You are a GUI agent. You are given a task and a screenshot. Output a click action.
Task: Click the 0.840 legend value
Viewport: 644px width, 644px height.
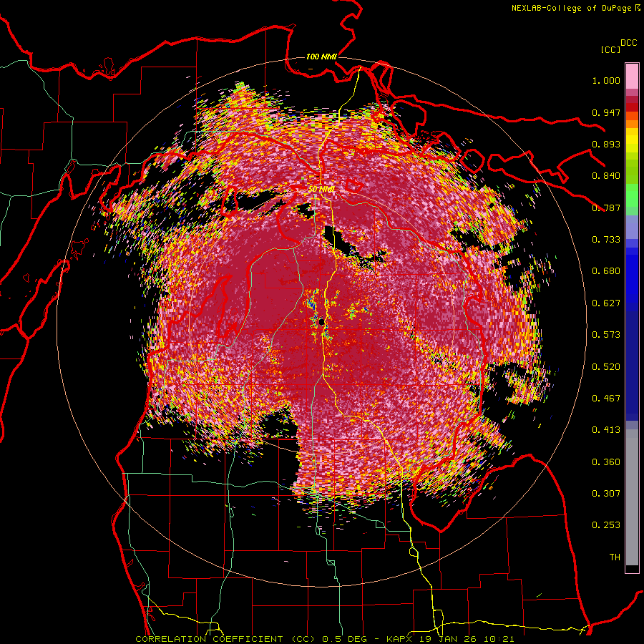pyautogui.click(x=606, y=176)
